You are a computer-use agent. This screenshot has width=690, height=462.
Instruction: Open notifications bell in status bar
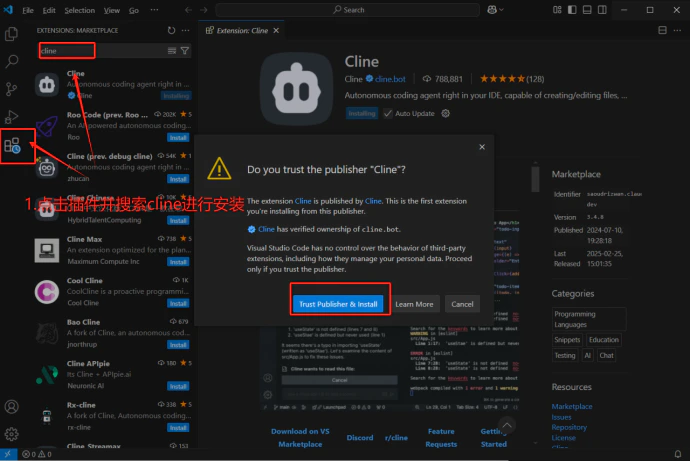click(678, 454)
